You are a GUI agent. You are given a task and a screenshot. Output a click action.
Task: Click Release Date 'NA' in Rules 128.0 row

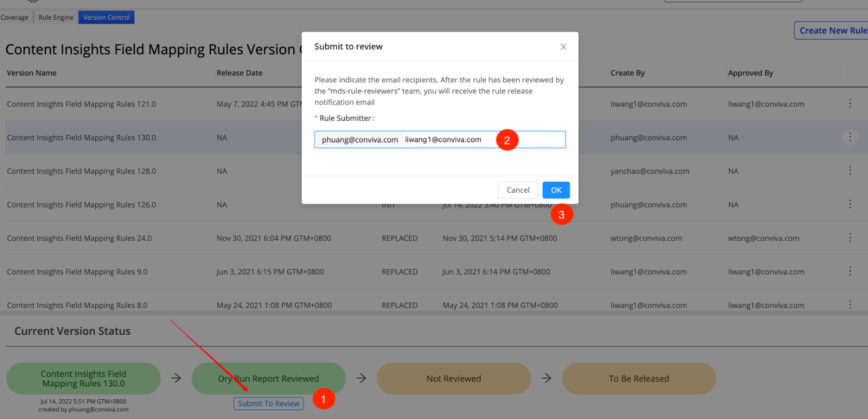pos(222,171)
